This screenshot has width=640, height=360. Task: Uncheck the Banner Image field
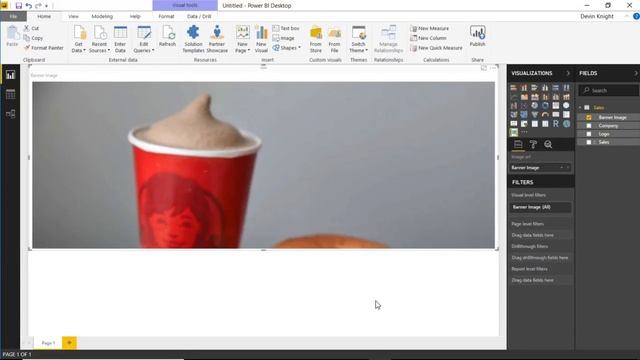pyautogui.click(x=589, y=118)
